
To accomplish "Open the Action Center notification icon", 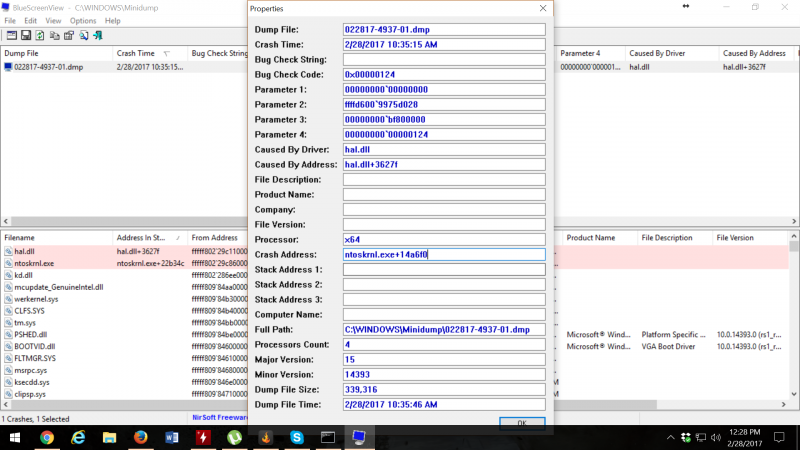I will (x=779, y=437).
